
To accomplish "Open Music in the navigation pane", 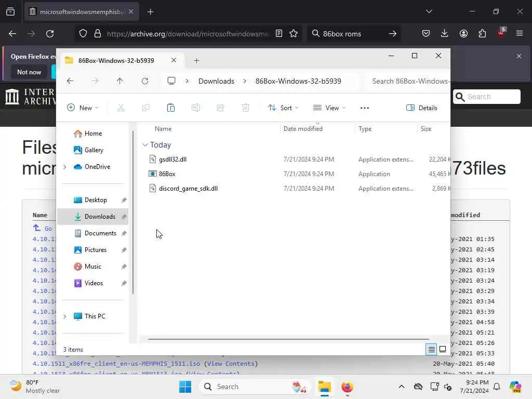I will click(x=92, y=267).
